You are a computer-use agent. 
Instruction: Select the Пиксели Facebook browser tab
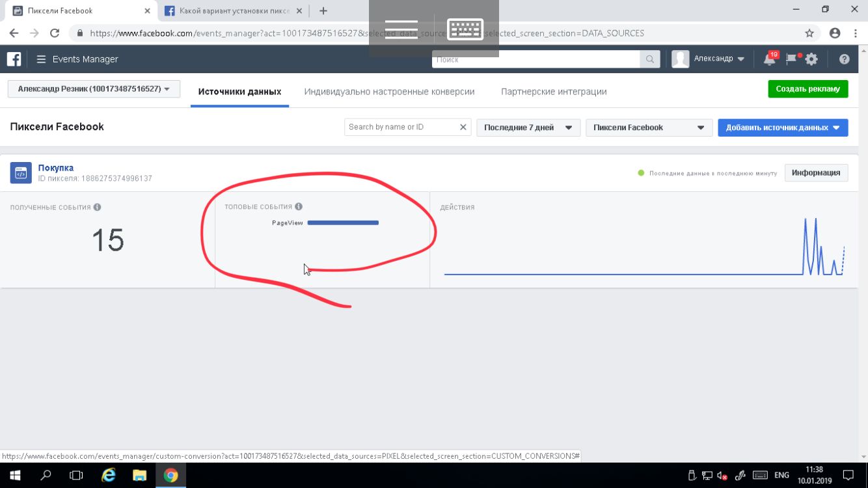81,10
